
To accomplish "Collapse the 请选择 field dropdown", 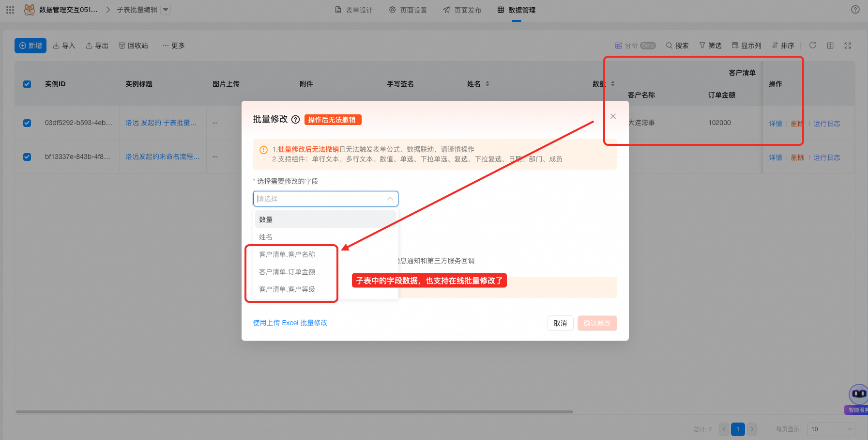I will (390, 199).
